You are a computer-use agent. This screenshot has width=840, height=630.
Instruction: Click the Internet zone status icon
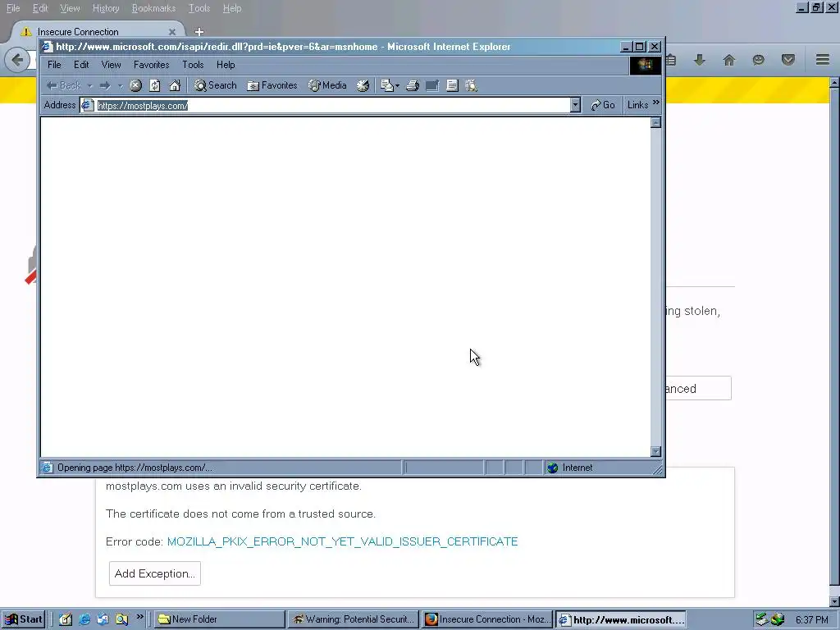pos(553,468)
